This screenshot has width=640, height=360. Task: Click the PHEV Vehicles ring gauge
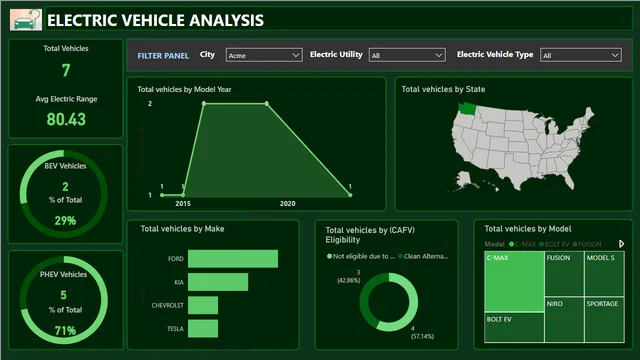[x=64, y=300]
